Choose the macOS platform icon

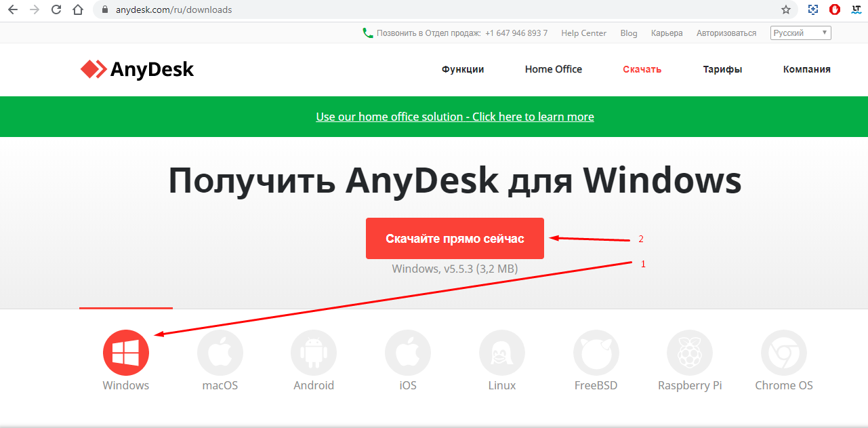(x=220, y=353)
